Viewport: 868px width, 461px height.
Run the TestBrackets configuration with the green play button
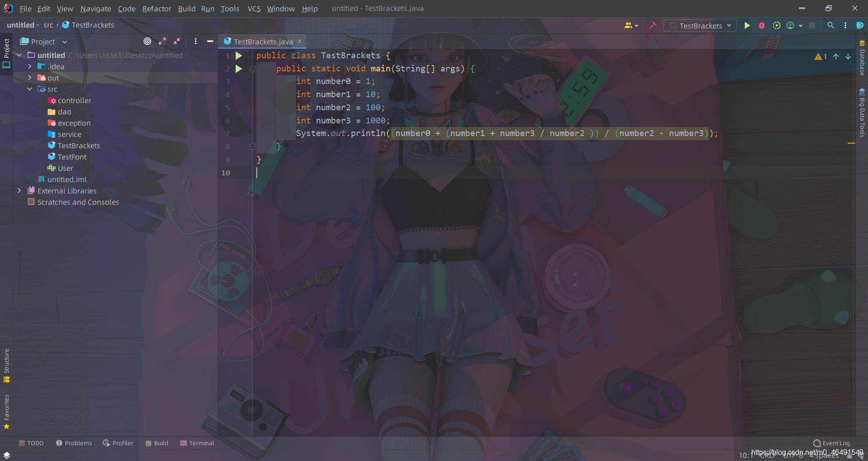click(x=747, y=26)
